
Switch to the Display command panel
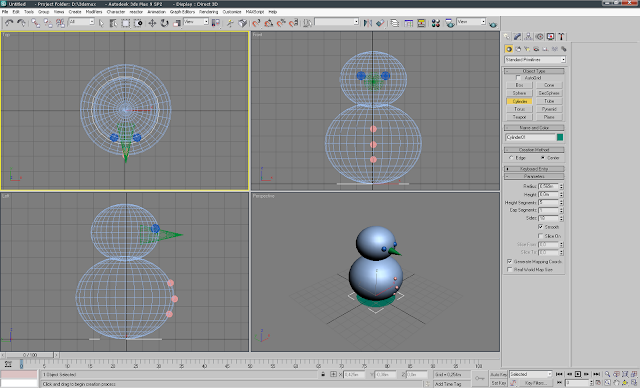[550, 37]
